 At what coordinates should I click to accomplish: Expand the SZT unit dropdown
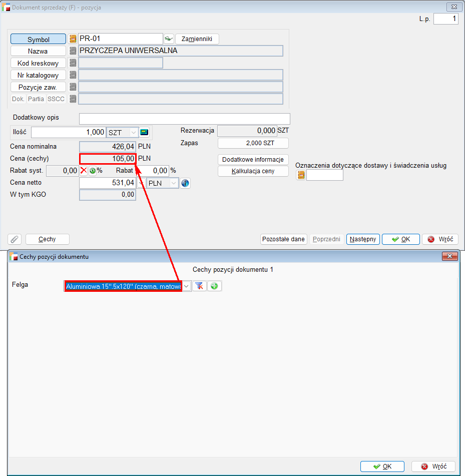click(x=134, y=133)
